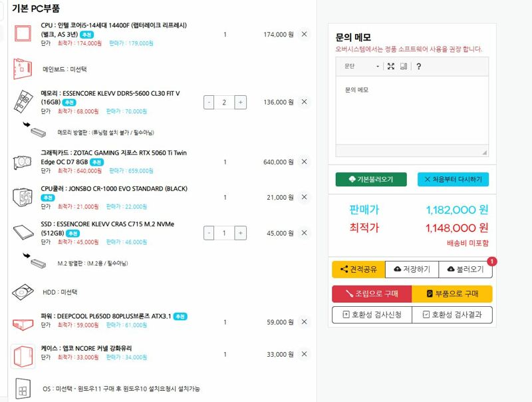Click the 처음부터 다시하기 reset button
Screen dimensions: 532x402
(x=454, y=179)
